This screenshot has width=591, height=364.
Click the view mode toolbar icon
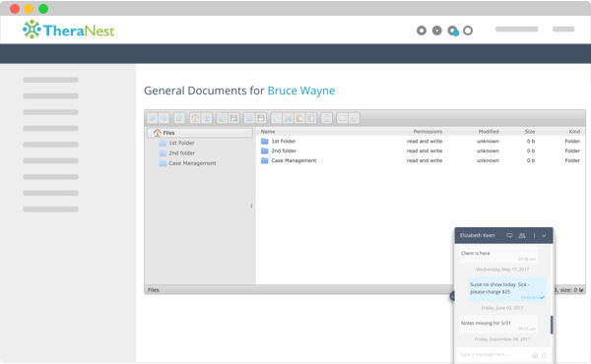coord(342,119)
